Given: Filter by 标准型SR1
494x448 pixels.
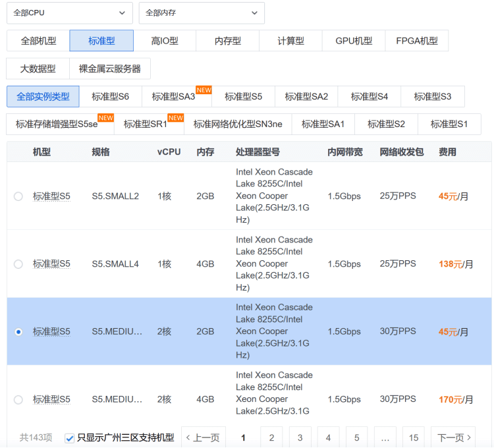Looking at the screenshot, I should (149, 124).
